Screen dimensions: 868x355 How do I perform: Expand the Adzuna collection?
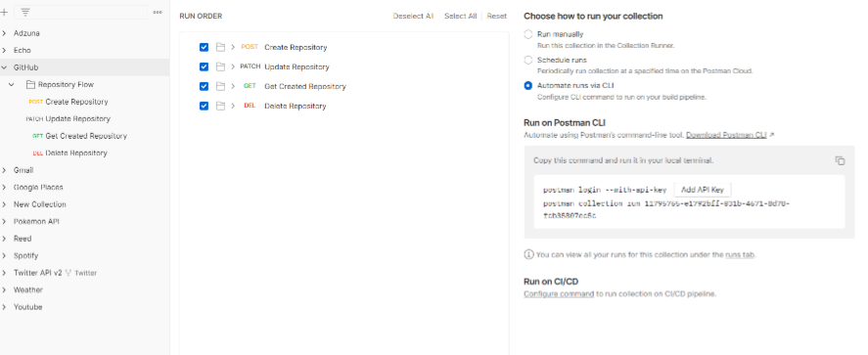5,33
